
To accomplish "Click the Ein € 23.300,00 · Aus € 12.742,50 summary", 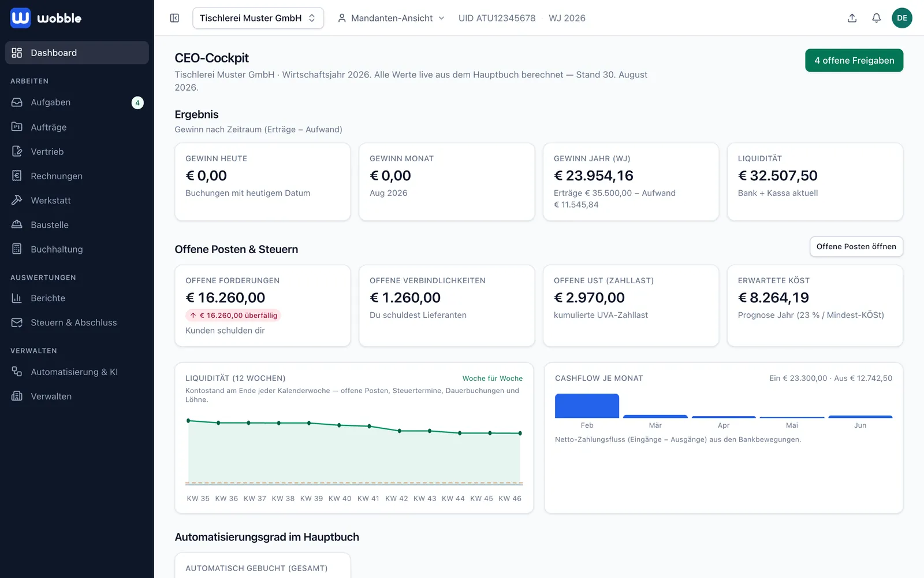I will coord(830,379).
